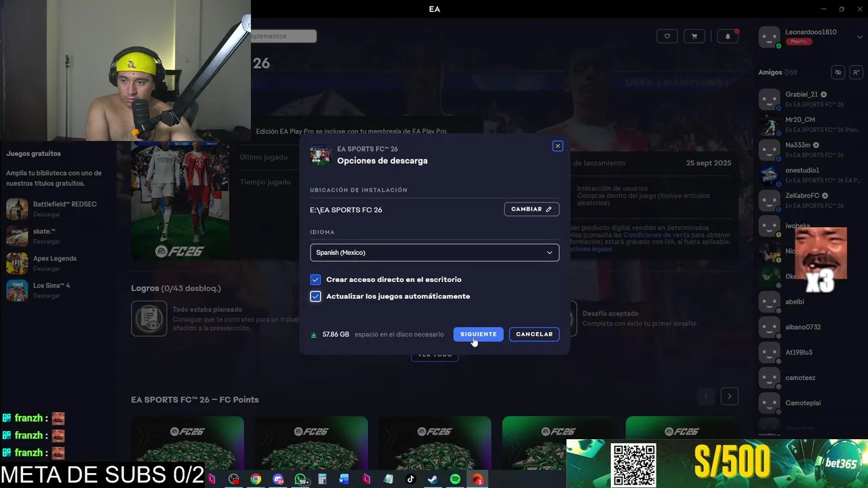
Task: Toggle the hide-friends eye icon
Action: [838, 73]
